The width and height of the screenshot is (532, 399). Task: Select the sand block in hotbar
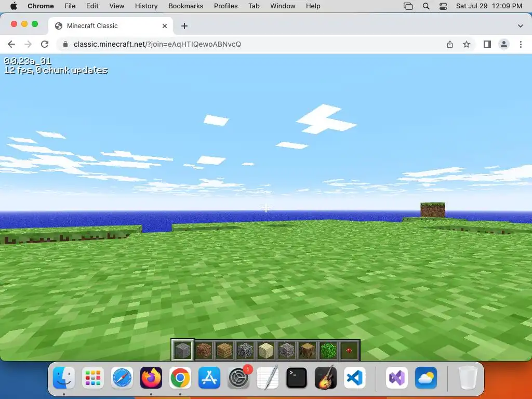point(266,350)
